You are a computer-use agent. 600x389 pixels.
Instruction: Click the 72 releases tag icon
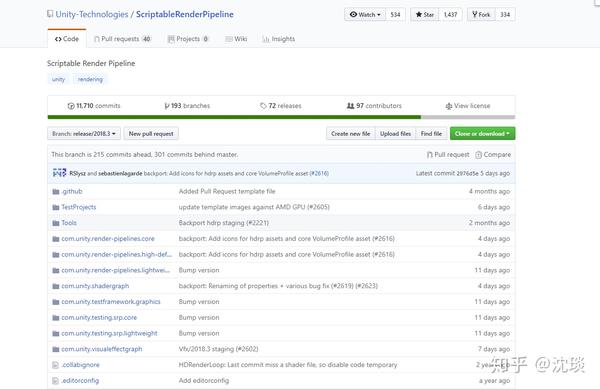[263, 106]
